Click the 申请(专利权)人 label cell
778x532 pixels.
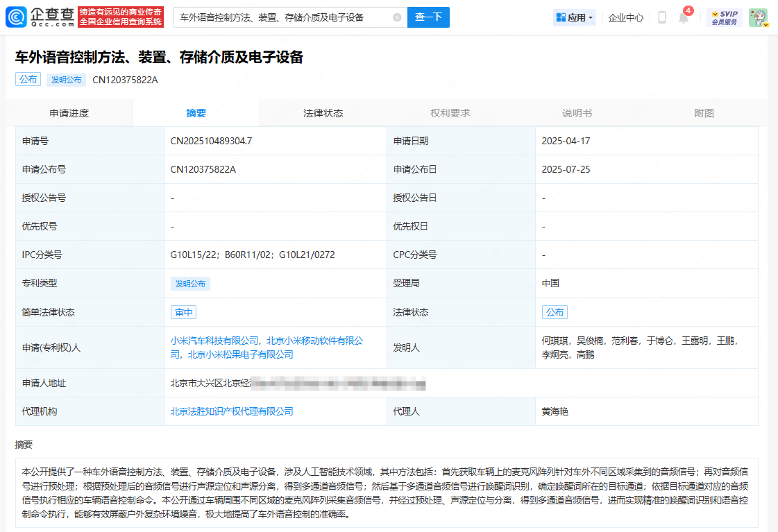point(90,347)
